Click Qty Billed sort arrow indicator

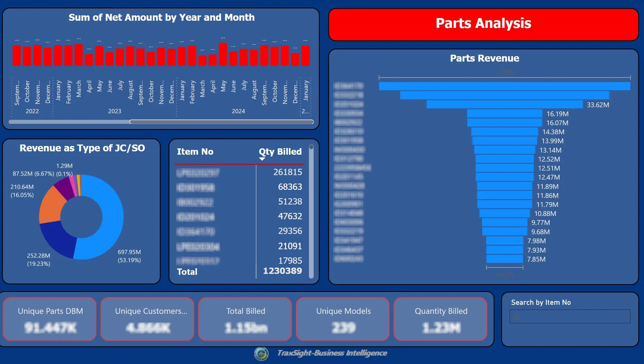coord(262,159)
